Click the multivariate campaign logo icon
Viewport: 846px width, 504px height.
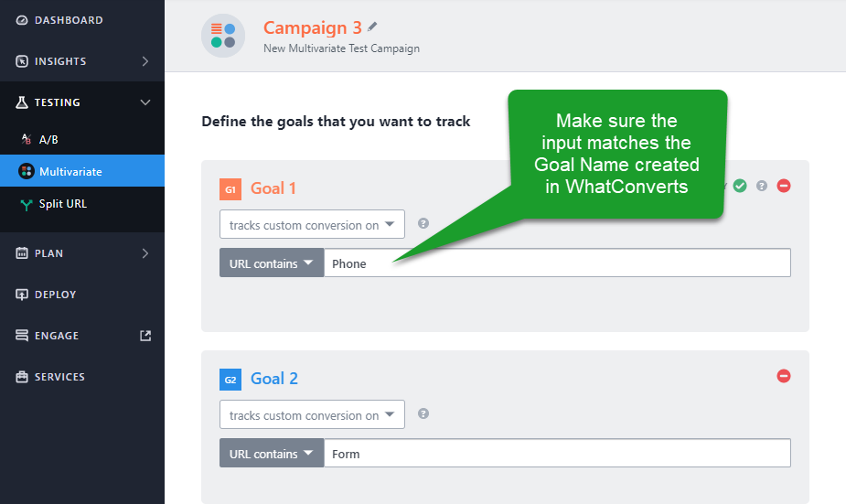223,36
